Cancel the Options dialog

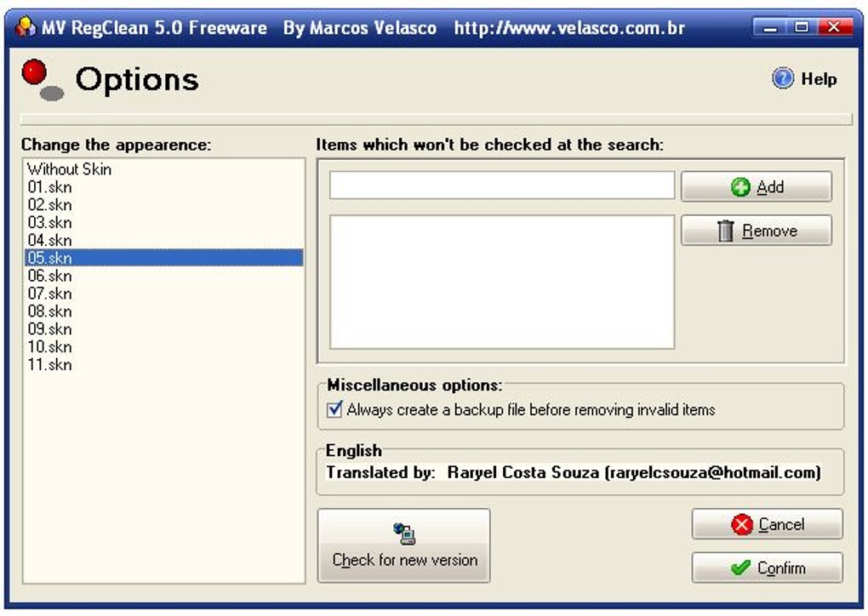[768, 523]
